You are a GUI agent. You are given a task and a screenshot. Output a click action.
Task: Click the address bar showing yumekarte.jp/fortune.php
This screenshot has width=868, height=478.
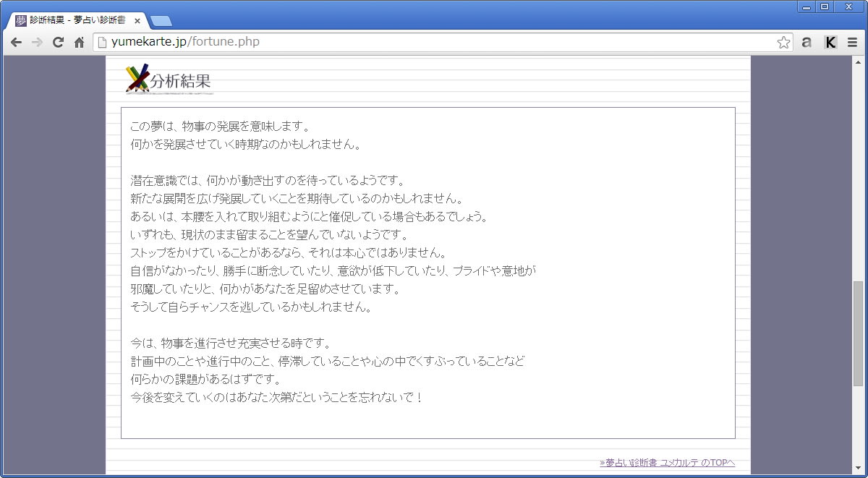(434, 43)
